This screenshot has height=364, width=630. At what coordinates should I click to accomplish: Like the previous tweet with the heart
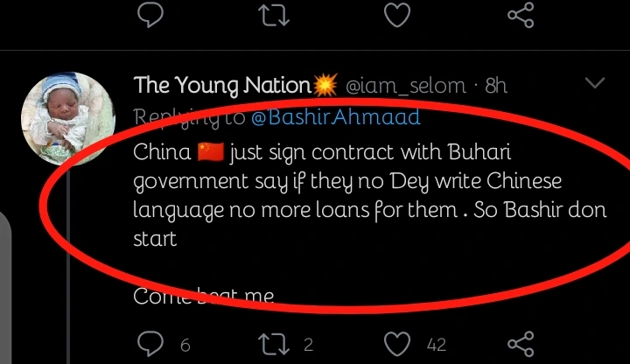(x=398, y=13)
